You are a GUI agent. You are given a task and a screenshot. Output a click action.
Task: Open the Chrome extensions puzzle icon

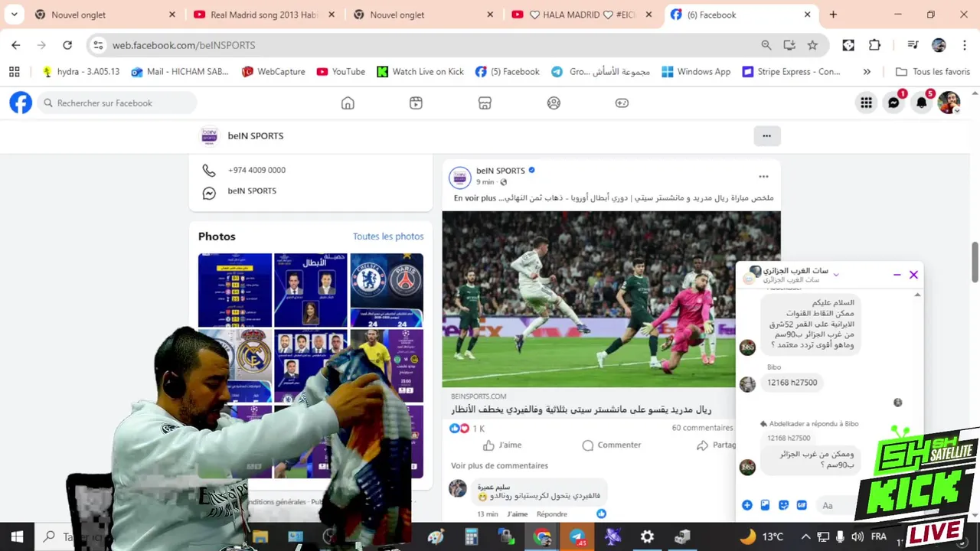tap(874, 45)
